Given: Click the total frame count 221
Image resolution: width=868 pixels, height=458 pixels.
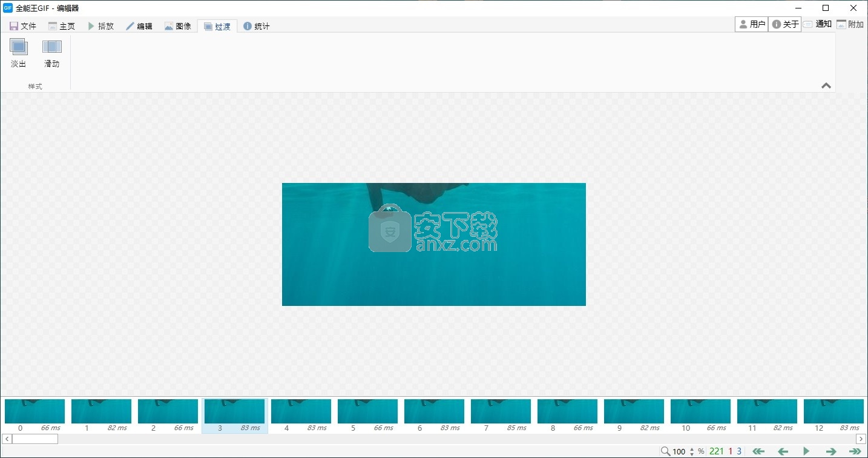Looking at the screenshot, I should [x=717, y=451].
